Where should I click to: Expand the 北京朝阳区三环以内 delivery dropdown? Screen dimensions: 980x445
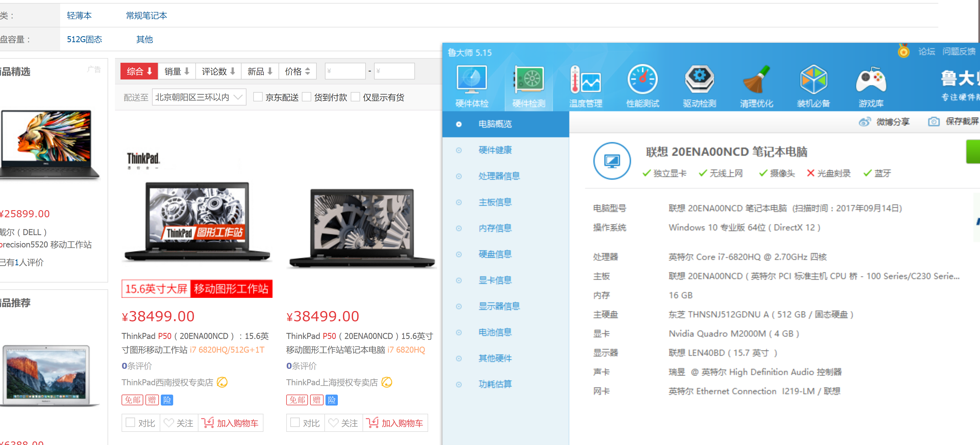coord(199,97)
